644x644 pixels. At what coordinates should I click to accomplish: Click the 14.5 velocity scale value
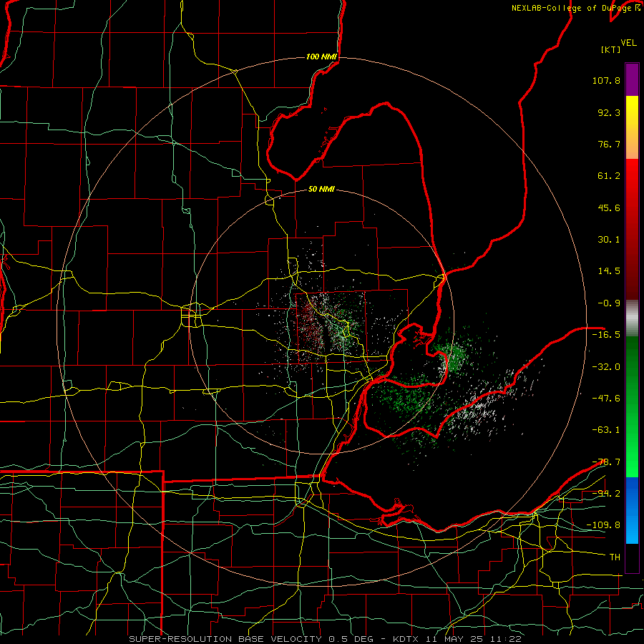[x=609, y=271]
